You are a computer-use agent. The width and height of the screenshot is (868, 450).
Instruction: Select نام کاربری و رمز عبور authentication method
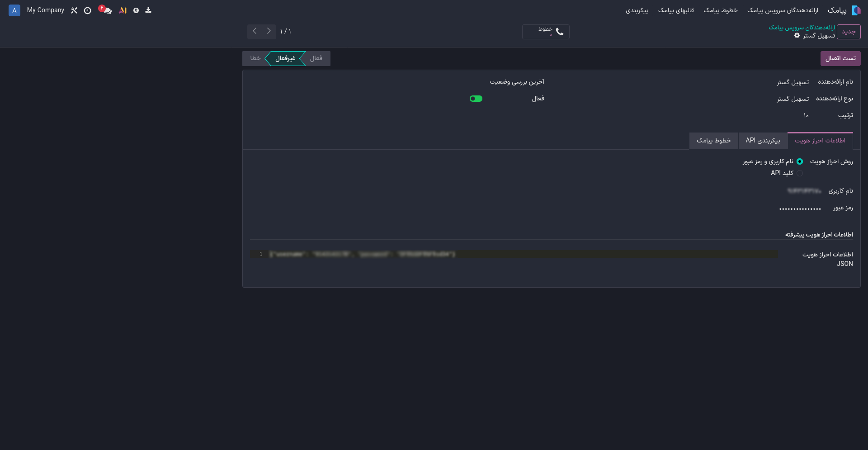point(800,161)
